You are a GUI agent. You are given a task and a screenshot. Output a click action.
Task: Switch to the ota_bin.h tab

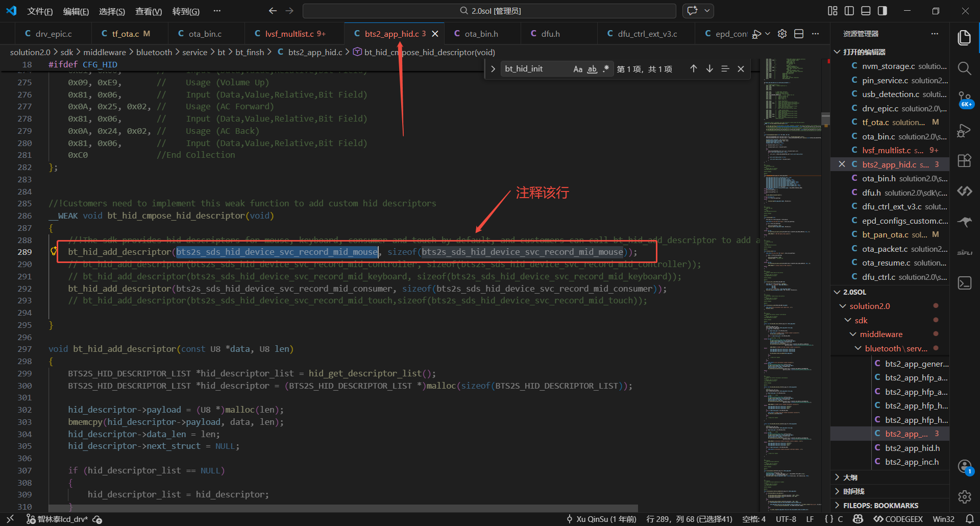(x=481, y=34)
